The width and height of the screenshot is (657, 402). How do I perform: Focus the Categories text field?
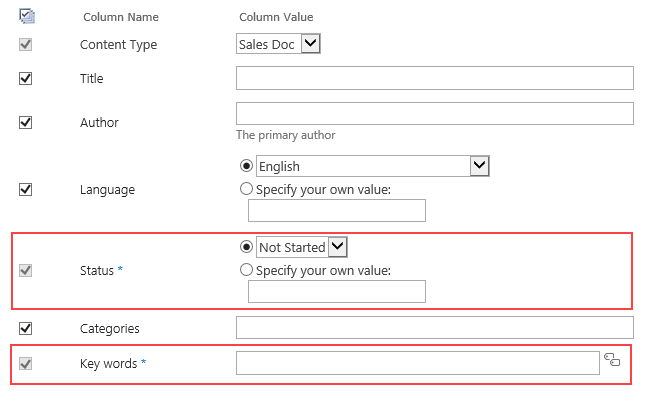click(435, 327)
